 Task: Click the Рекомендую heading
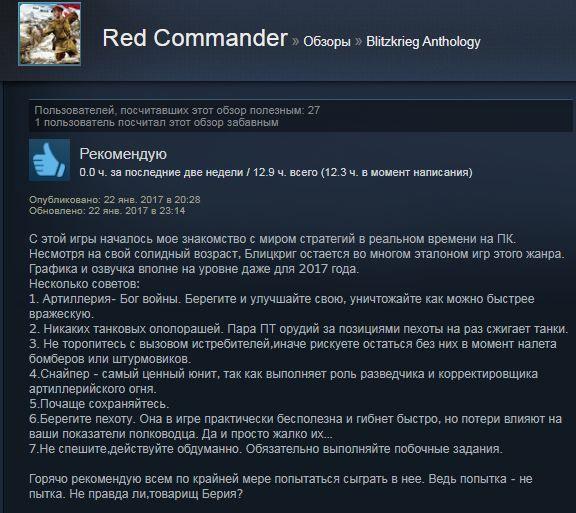[123, 154]
